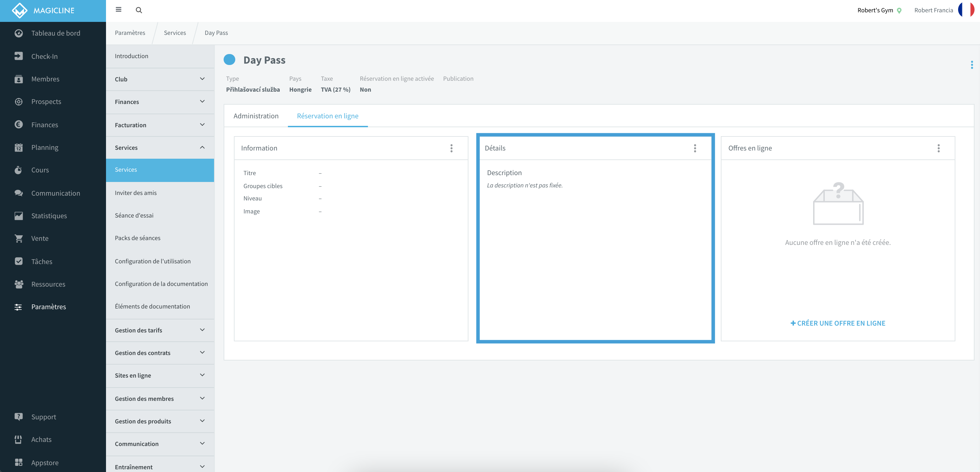This screenshot has height=472, width=980.
Task: Open three-dot menu in Offres en ligne
Action: (939, 148)
